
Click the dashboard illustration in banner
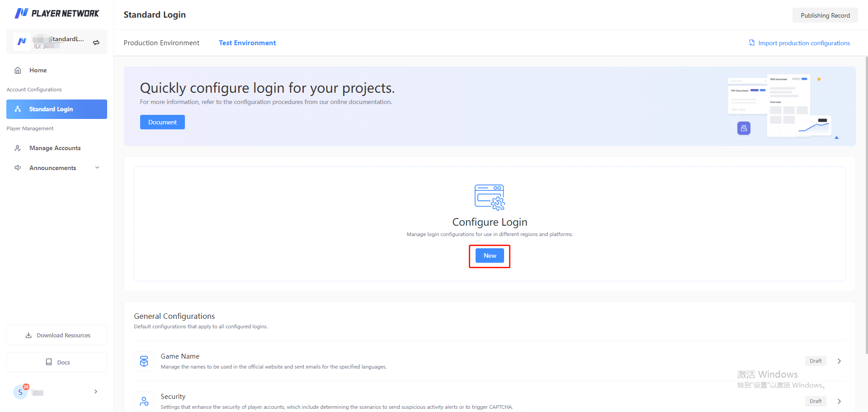(784, 106)
